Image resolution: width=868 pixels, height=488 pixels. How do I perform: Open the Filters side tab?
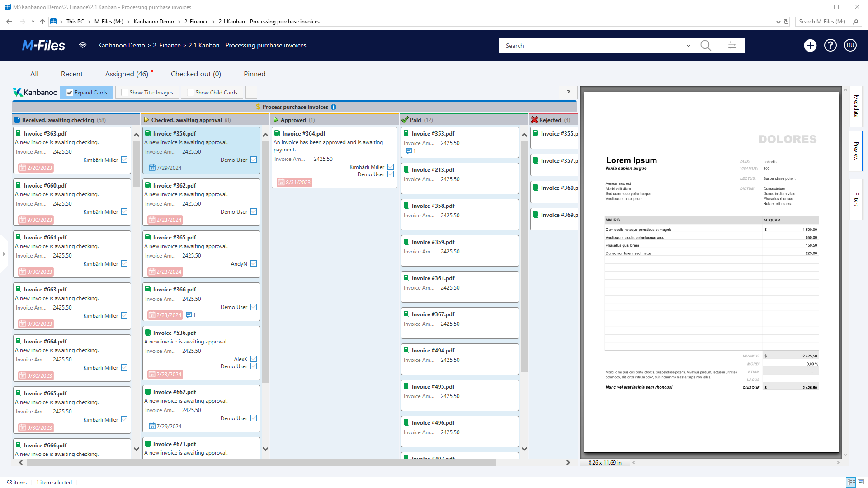coord(856,199)
